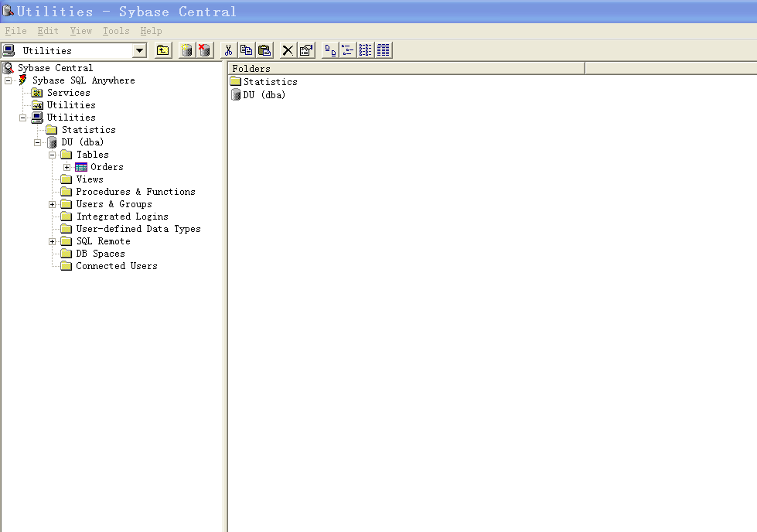The image size is (757, 532).
Task: Select Views folder in tree
Action: [x=90, y=179]
